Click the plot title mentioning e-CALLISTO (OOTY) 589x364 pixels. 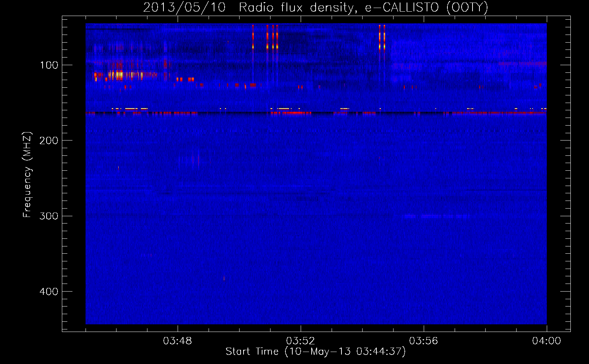(x=315, y=7)
